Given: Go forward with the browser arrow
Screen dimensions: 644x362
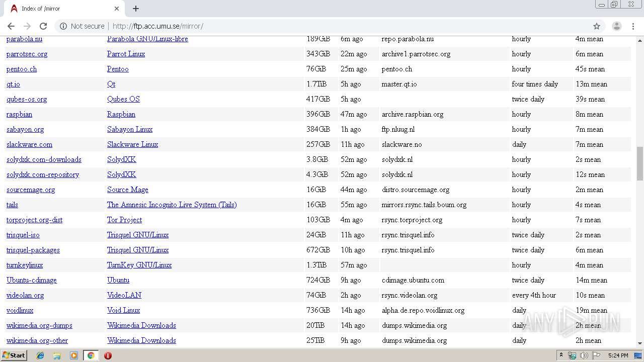Looking at the screenshot, I should tap(27, 26).
